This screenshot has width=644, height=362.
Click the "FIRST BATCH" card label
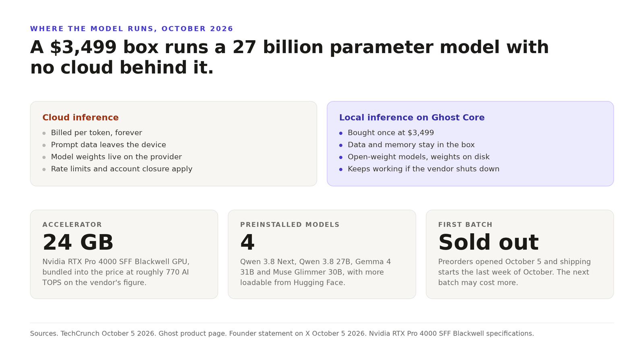coord(465,224)
